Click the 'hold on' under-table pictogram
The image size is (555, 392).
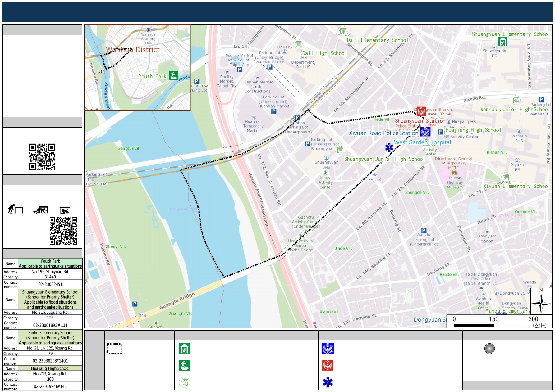[65, 210]
